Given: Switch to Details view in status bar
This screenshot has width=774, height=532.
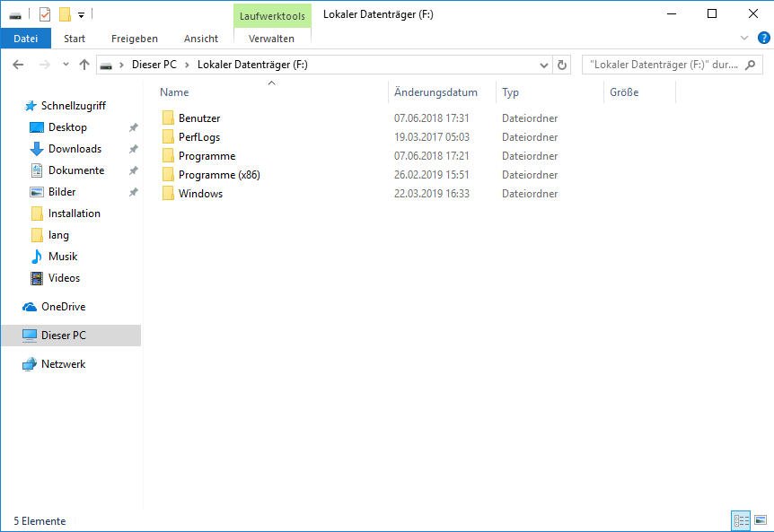Looking at the screenshot, I should click(x=741, y=520).
